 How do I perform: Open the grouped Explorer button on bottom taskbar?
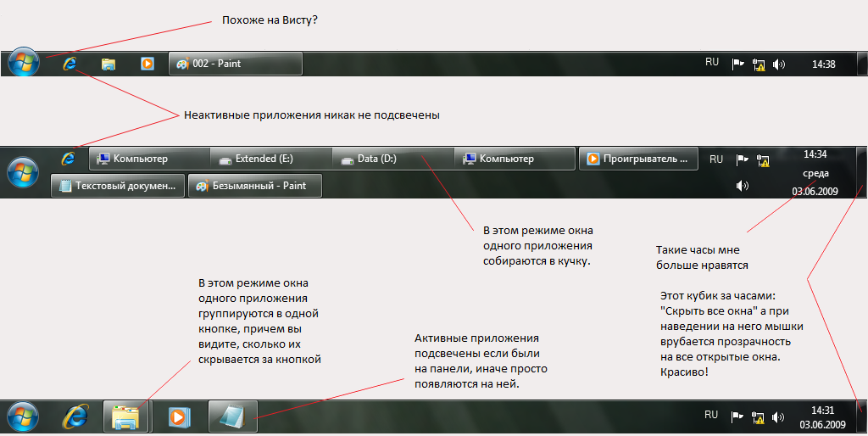[x=126, y=416]
